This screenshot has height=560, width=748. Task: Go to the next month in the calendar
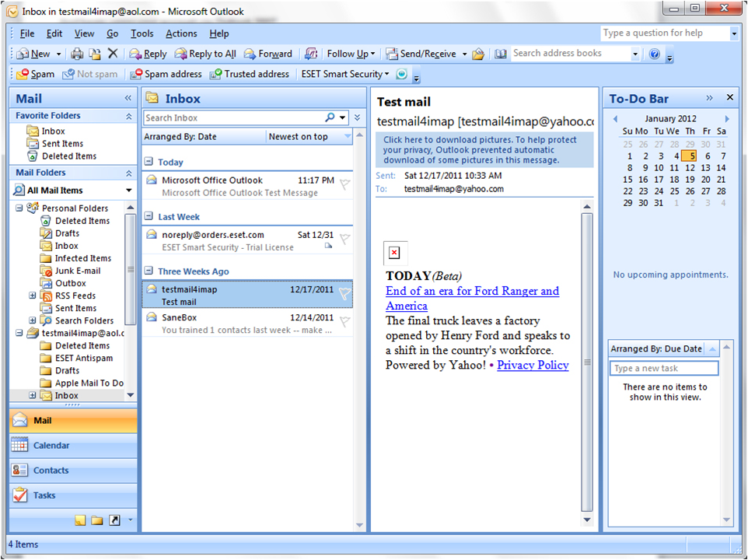727,119
